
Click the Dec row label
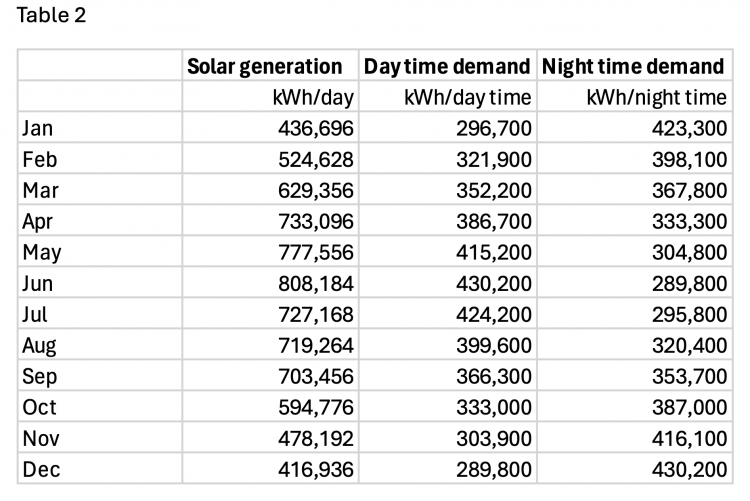coord(40,469)
